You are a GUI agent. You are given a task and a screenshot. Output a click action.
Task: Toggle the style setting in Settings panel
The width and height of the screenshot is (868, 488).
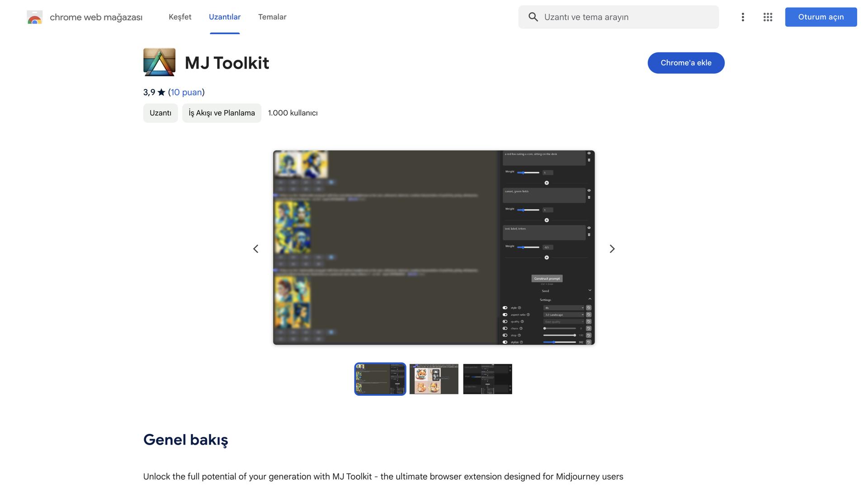(505, 307)
